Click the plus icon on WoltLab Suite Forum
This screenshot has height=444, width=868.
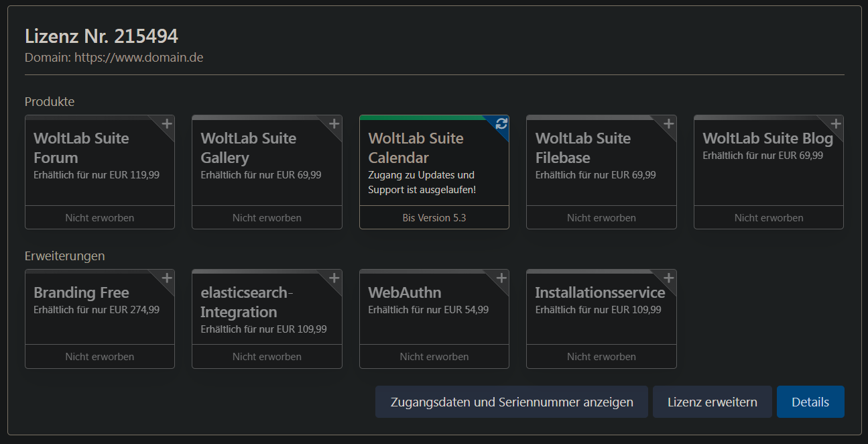click(167, 124)
